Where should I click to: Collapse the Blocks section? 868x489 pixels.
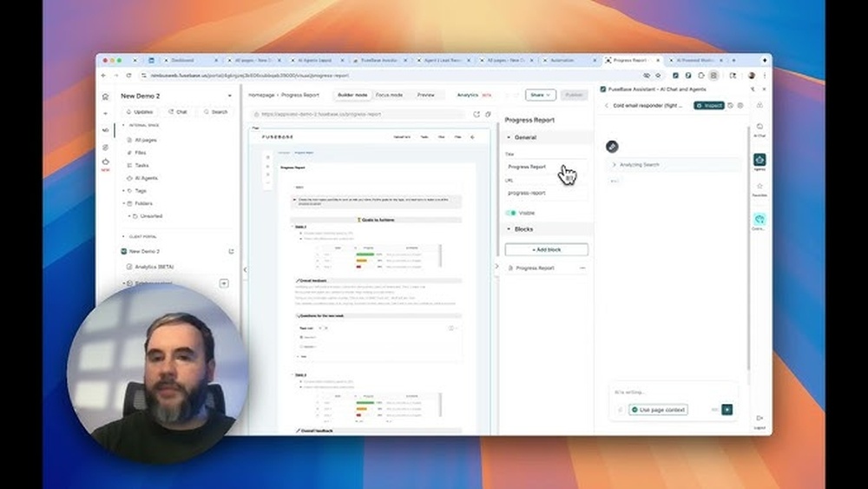click(x=509, y=229)
